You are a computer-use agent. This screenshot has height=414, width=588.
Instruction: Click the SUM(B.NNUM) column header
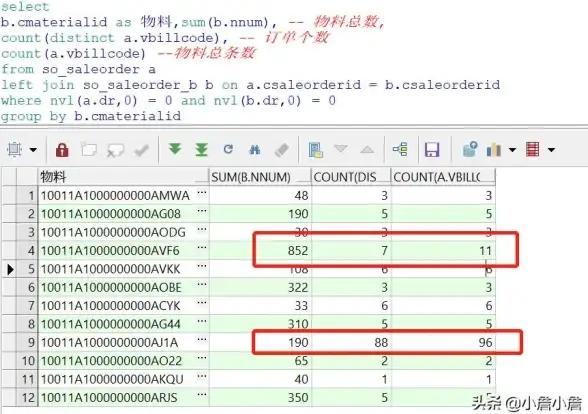[x=260, y=177]
